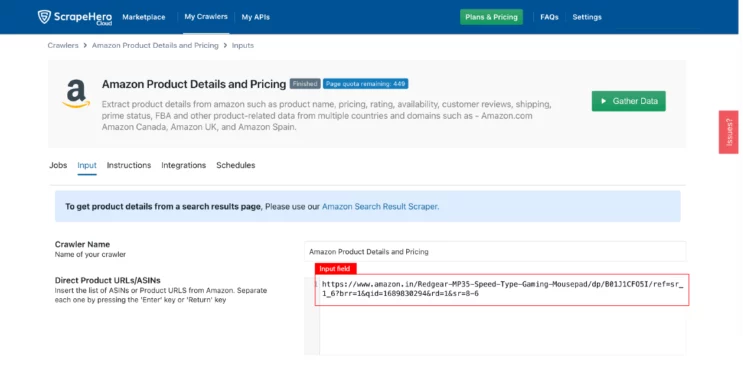Click the Amazon logo icon

(x=76, y=94)
